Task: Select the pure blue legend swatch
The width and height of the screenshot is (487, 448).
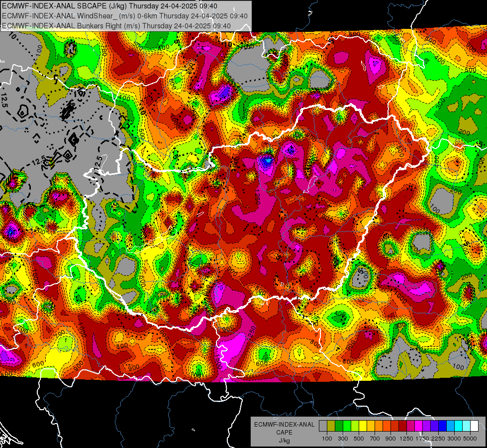Action: point(443,426)
